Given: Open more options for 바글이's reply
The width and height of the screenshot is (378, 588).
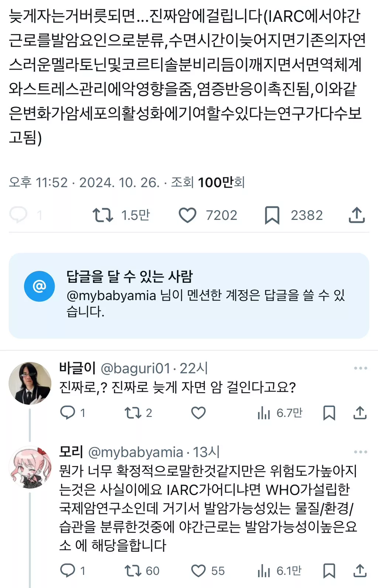Looking at the screenshot, I should [x=360, y=368].
